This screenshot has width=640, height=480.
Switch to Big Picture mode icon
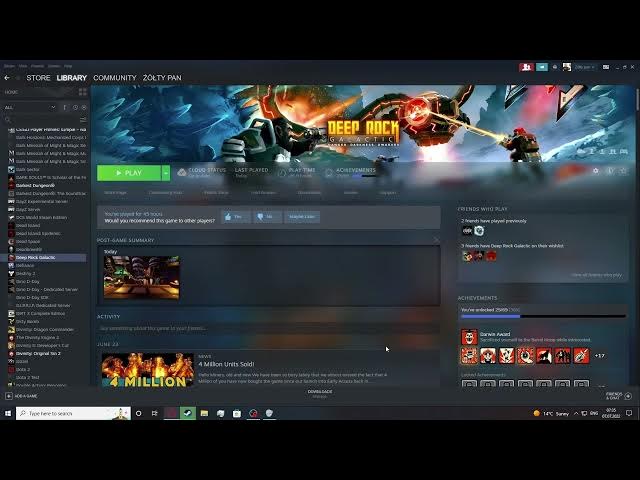606,67
